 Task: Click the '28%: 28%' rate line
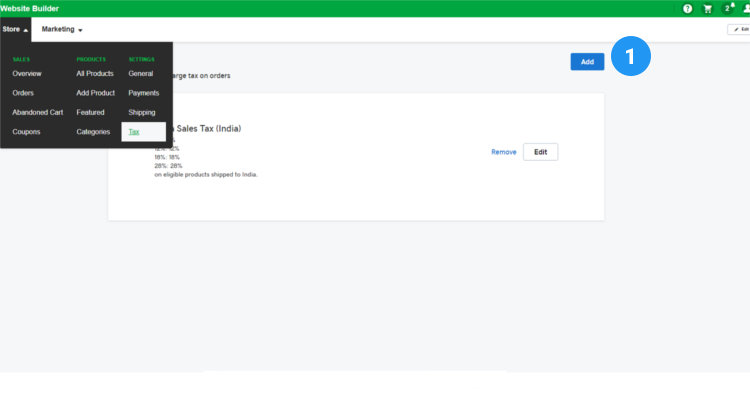click(168, 166)
